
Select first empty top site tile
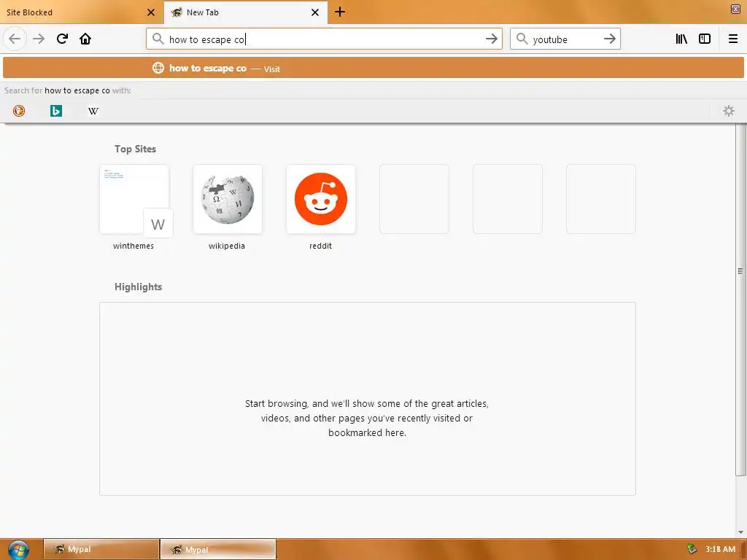coord(414,200)
